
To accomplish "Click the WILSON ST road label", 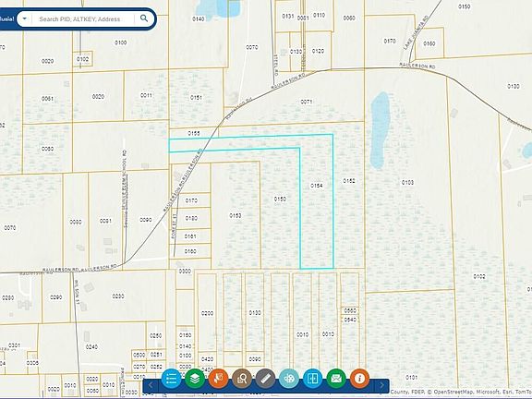I will coord(77,292).
